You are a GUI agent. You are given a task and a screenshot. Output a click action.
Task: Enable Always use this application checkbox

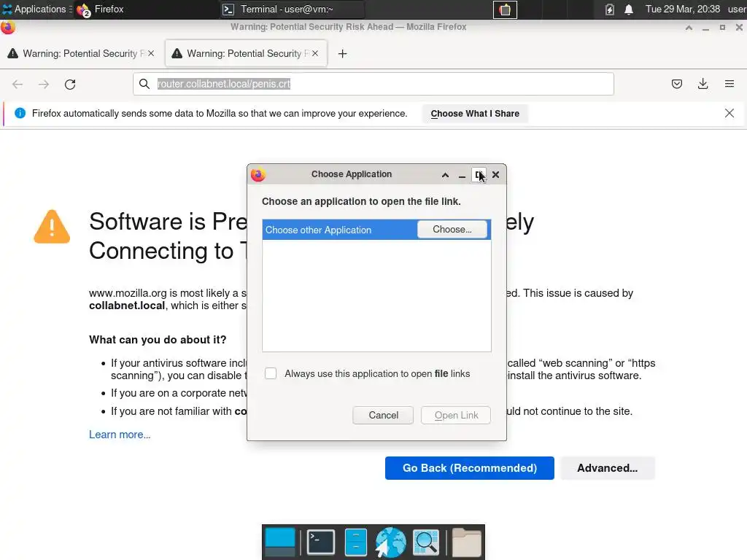271,374
